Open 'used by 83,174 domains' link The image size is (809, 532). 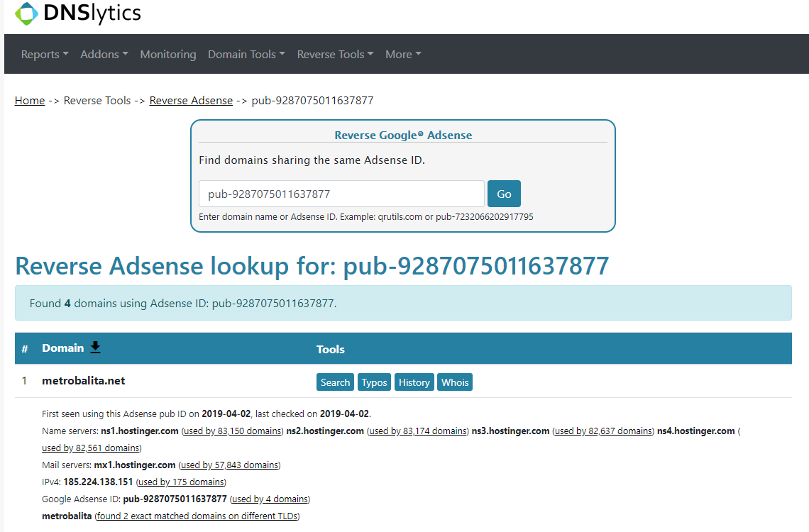418,431
